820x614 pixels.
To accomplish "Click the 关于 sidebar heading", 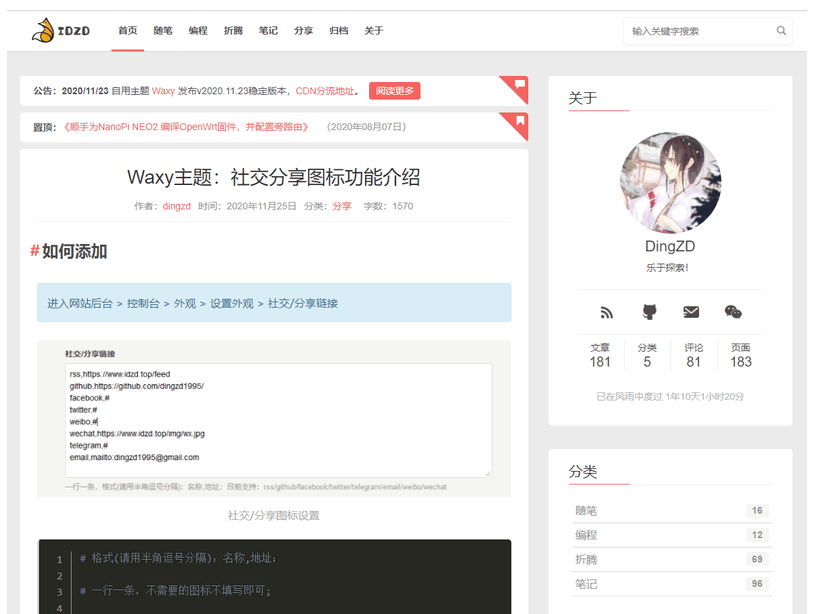I will click(583, 98).
